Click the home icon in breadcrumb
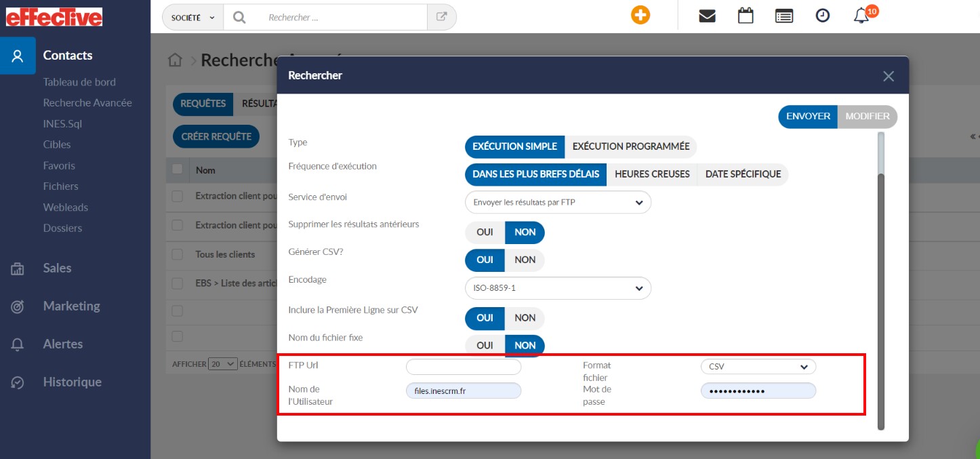 175,60
